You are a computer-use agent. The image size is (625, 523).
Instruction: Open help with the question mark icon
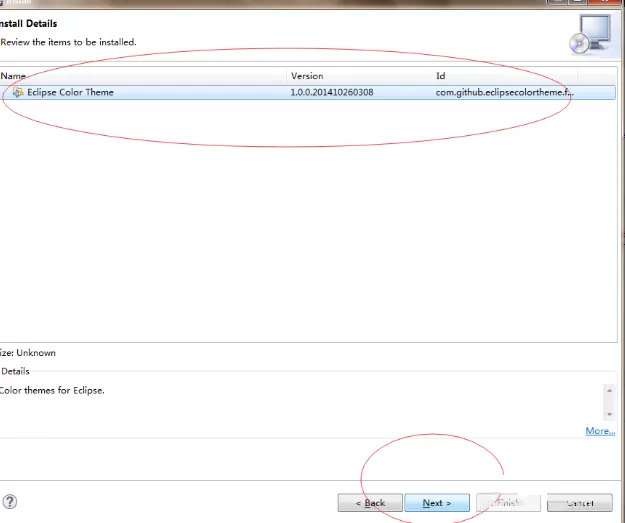[x=10, y=501]
